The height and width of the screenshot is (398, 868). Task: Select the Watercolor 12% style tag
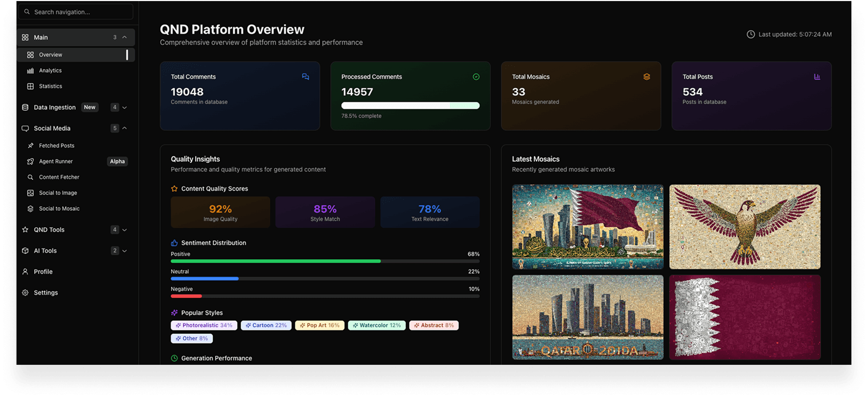[x=376, y=325]
